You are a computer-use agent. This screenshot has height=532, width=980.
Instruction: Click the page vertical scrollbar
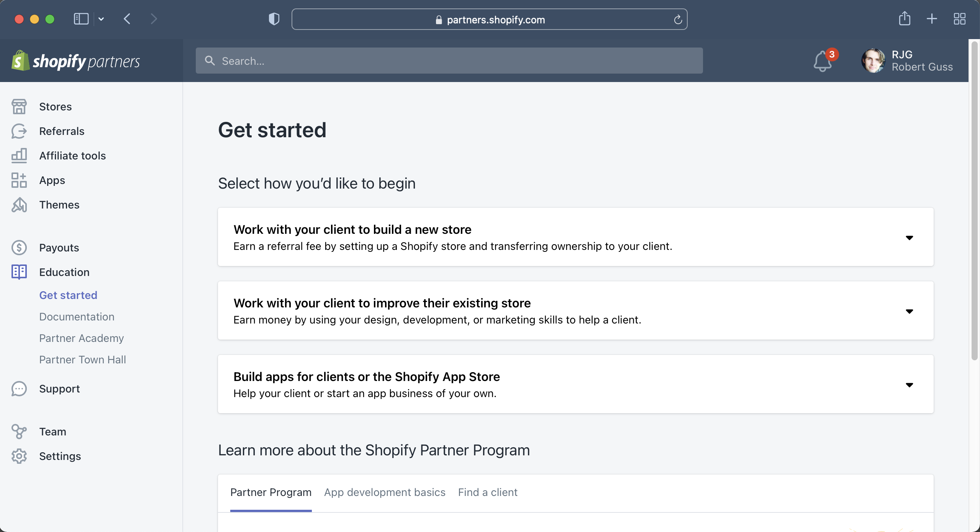[x=974, y=201]
